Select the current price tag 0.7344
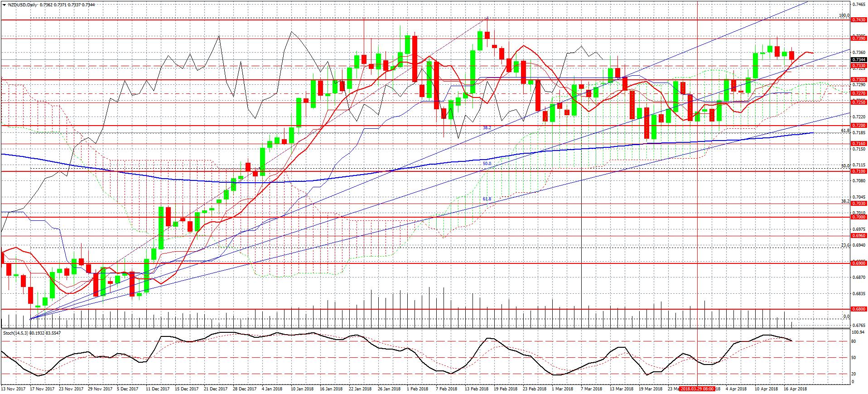This screenshot has height=394, width=868. [859, 60]
